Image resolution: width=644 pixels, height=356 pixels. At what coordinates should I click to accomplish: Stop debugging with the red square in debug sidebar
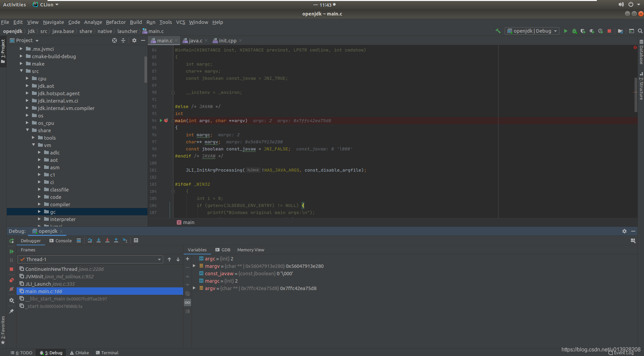pos(11,269)
